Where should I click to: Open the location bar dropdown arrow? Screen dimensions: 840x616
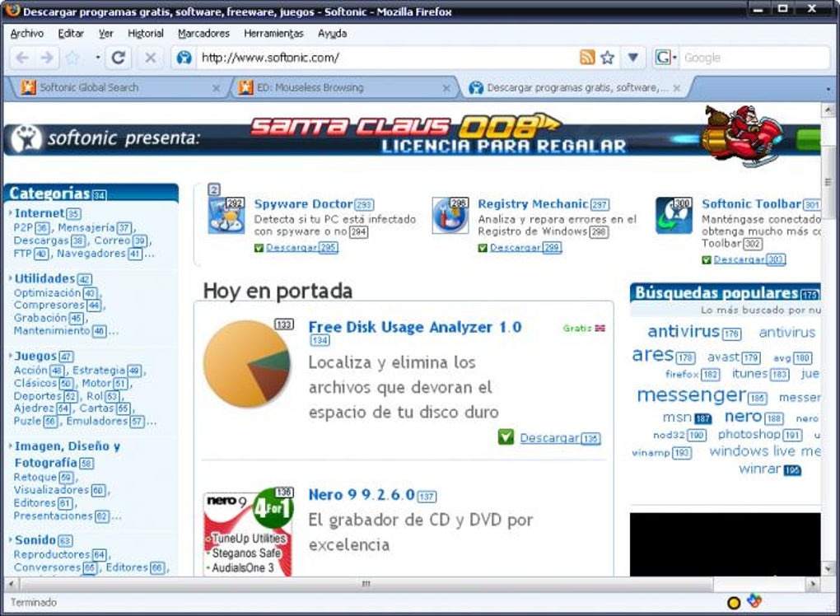632,58
